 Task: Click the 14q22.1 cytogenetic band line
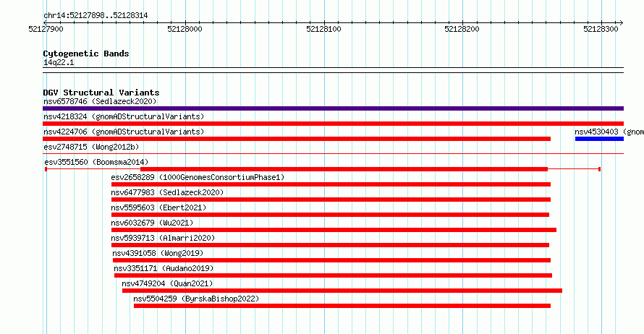(333, 70)
